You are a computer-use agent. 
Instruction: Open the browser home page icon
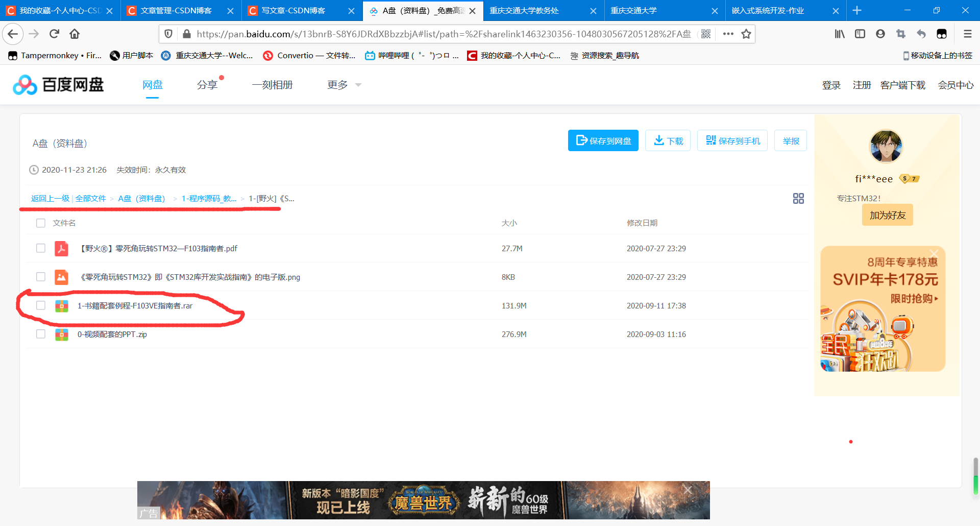click(75, 34)
